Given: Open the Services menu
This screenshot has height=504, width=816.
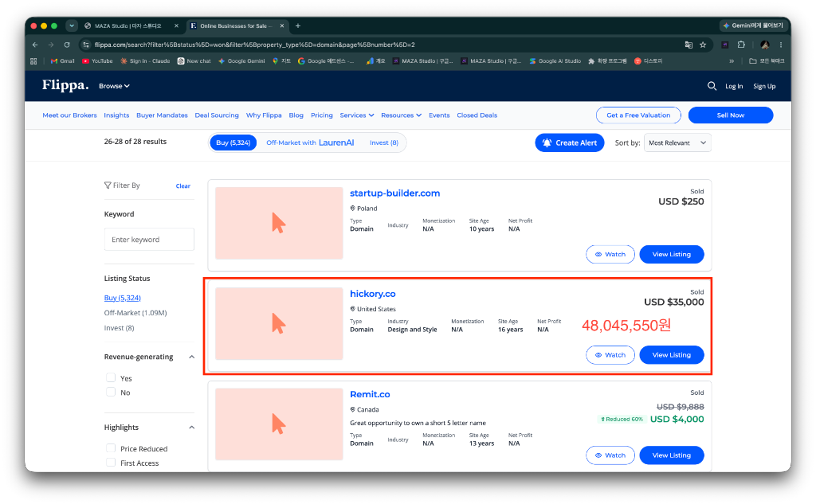Looking at the screenshot, I should (356, 115).
